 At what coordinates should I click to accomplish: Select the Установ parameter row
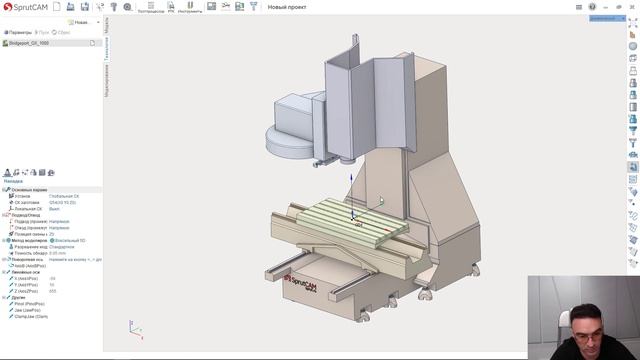coord(51,196)
